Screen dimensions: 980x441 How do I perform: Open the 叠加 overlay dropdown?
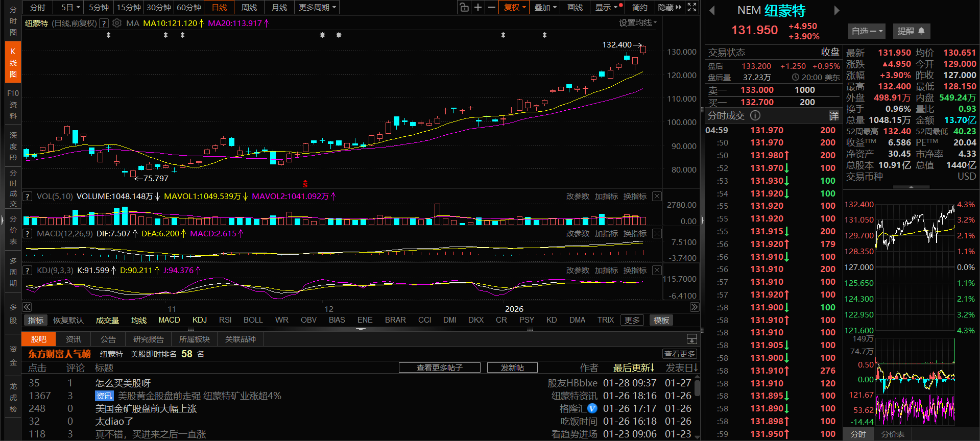tap(545, 7)
